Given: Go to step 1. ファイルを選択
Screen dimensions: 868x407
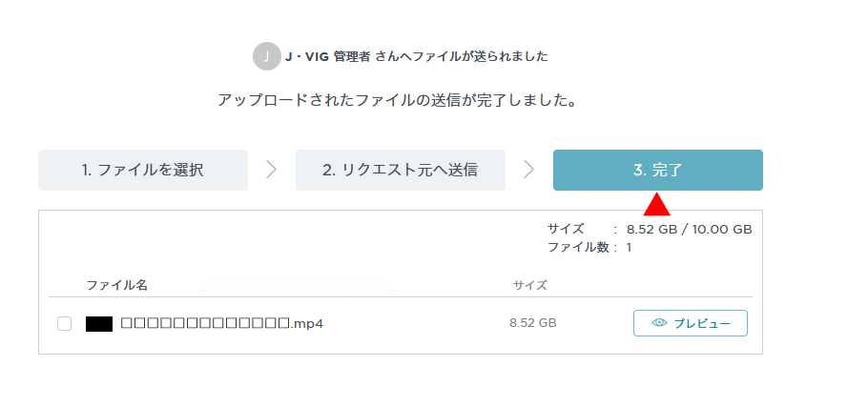Looking at the screenshot, I should tap(143, 170).
